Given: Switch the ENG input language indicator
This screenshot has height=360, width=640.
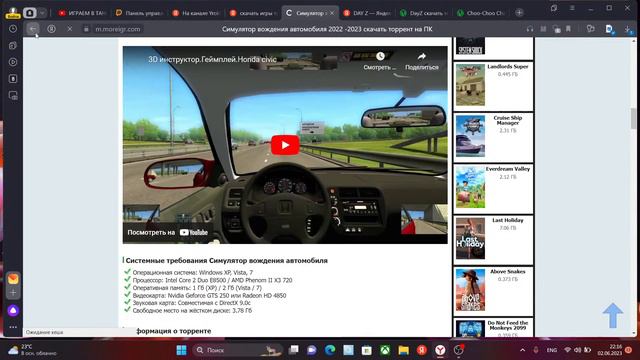Looking at the screenshot, I should (x=552, y=350).
